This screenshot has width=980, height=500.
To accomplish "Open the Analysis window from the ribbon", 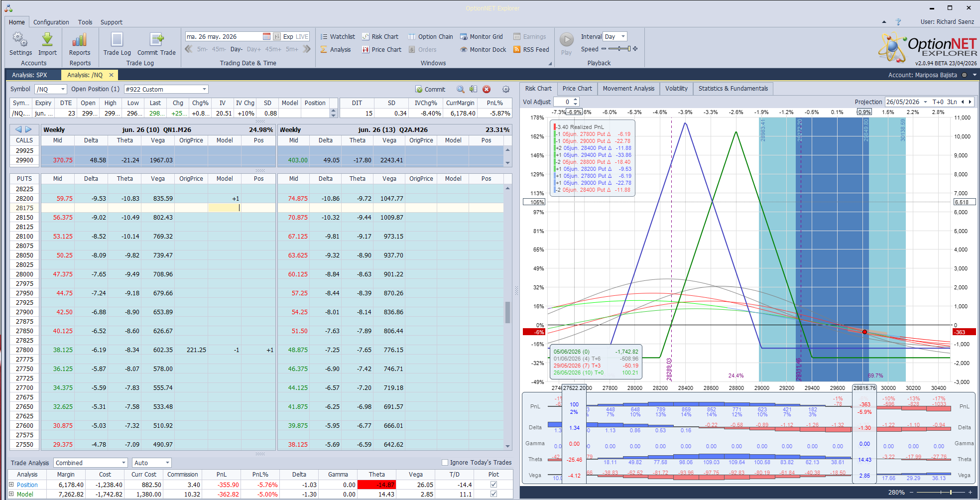I will [x=336, y=49].
